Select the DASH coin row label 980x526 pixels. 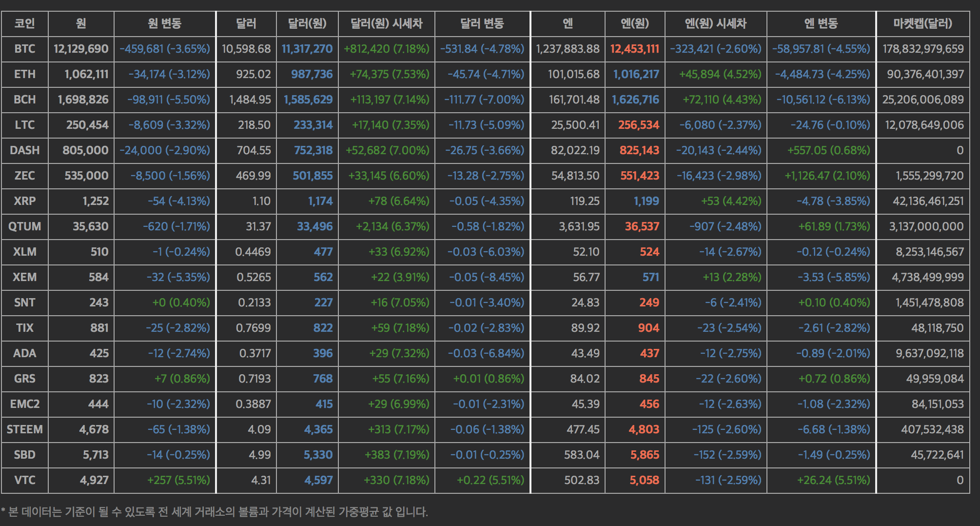coord(24,150)
